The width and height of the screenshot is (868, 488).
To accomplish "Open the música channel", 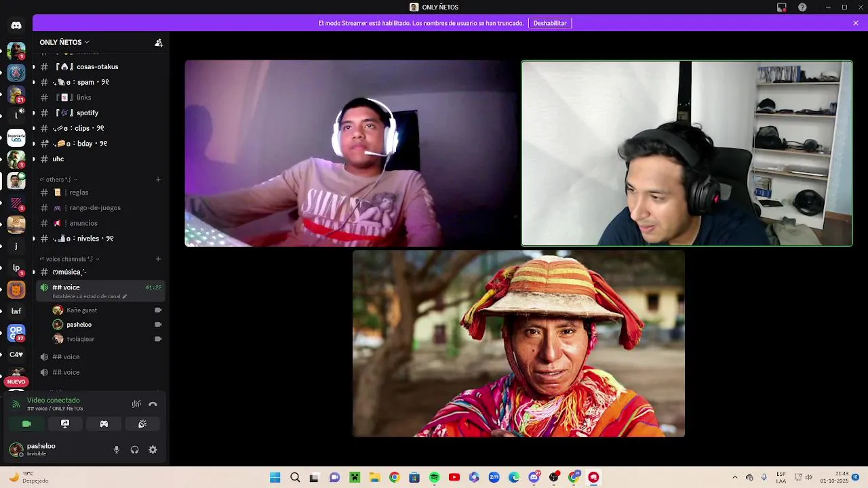I will pyautogui.click(x=100, y=272).
